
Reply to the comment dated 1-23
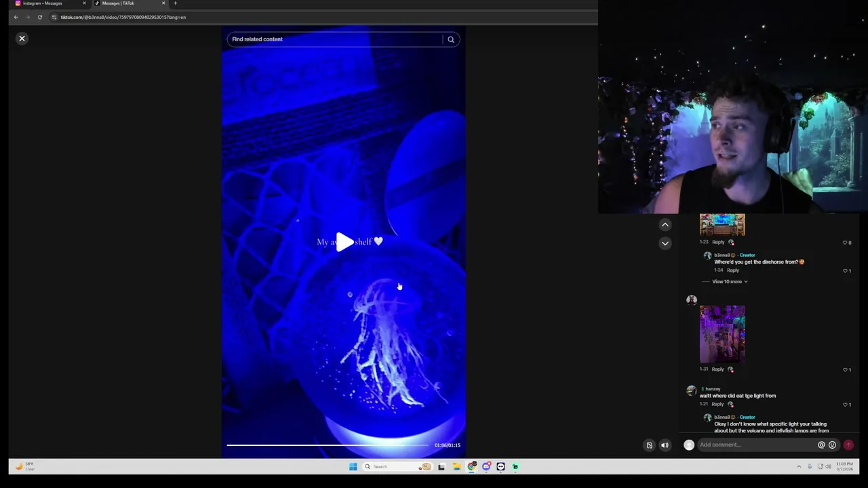[718, 242]
